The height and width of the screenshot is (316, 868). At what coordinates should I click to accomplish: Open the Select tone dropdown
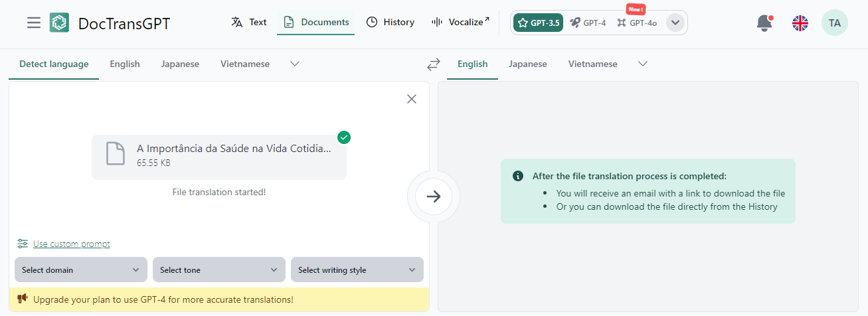[x=219, y=270]
